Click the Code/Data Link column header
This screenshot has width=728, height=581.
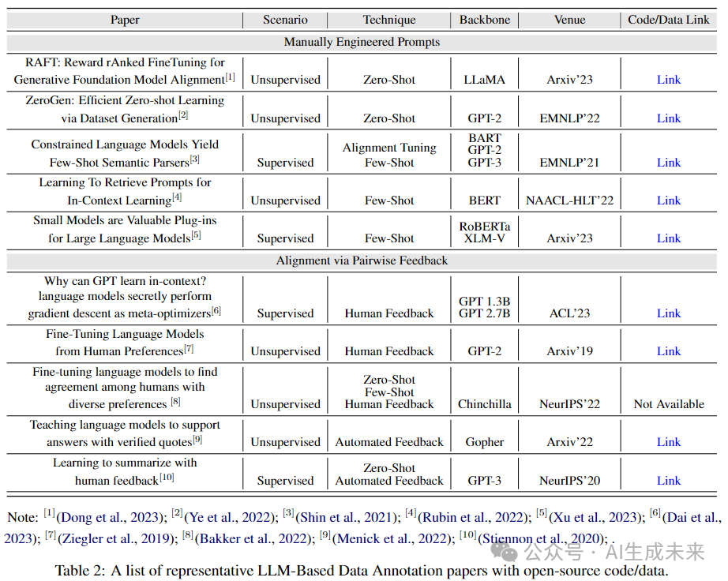(668, 20)
